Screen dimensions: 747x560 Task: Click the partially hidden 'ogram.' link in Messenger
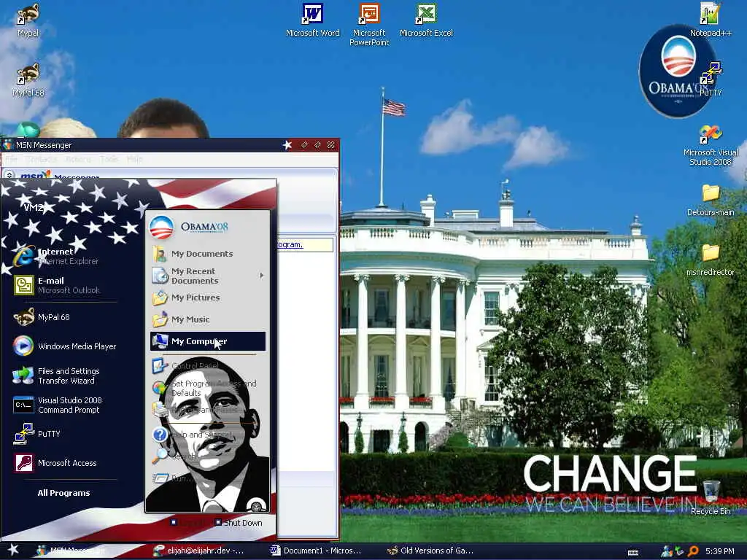[x=290, y=245]
